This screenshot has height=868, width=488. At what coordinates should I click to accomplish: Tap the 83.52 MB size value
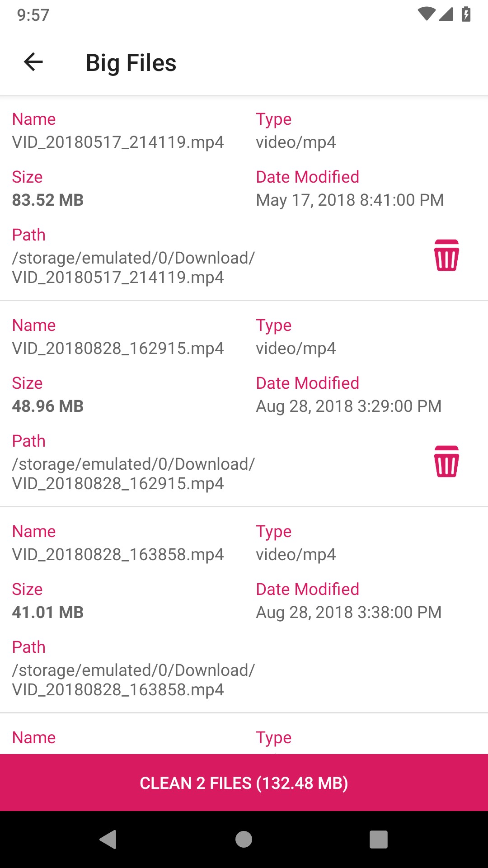tap(48, 200)
